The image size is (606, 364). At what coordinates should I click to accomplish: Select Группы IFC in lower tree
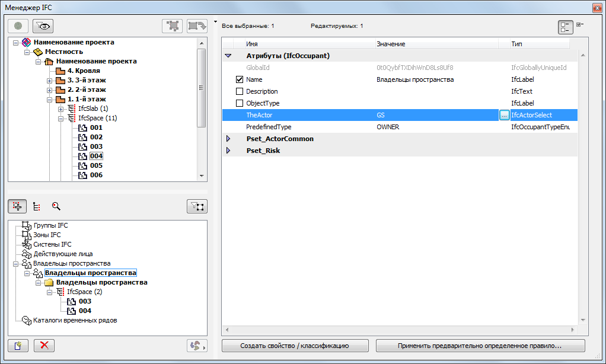50,225
